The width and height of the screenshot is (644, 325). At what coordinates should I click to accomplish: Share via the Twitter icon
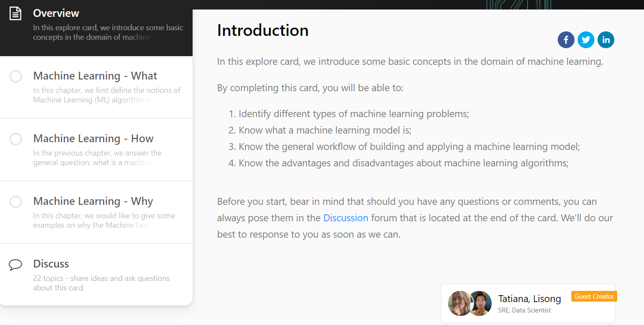point(586,40)
